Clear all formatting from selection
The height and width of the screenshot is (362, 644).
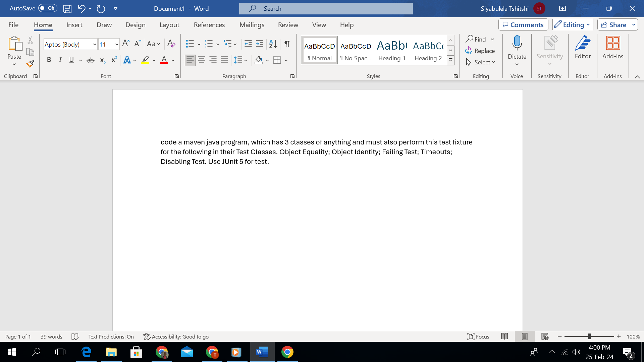coord(171,44)
